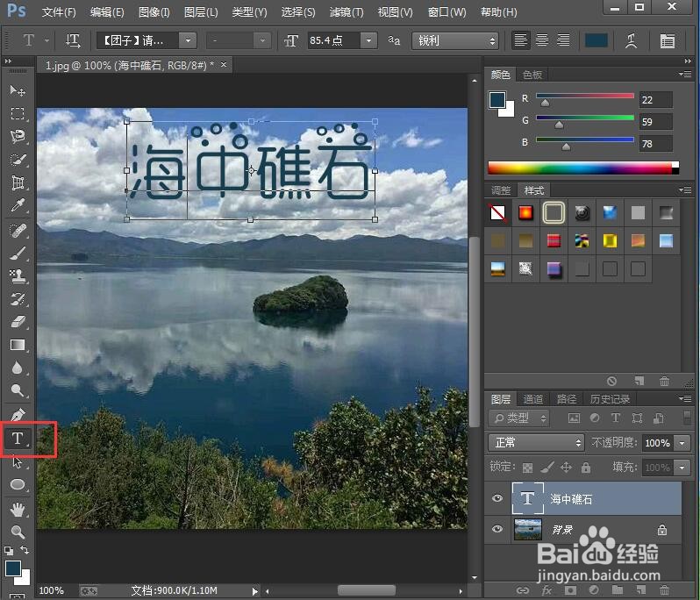The image size is (700, 600).
Task: Select the Blur tool
Action: 18,368
